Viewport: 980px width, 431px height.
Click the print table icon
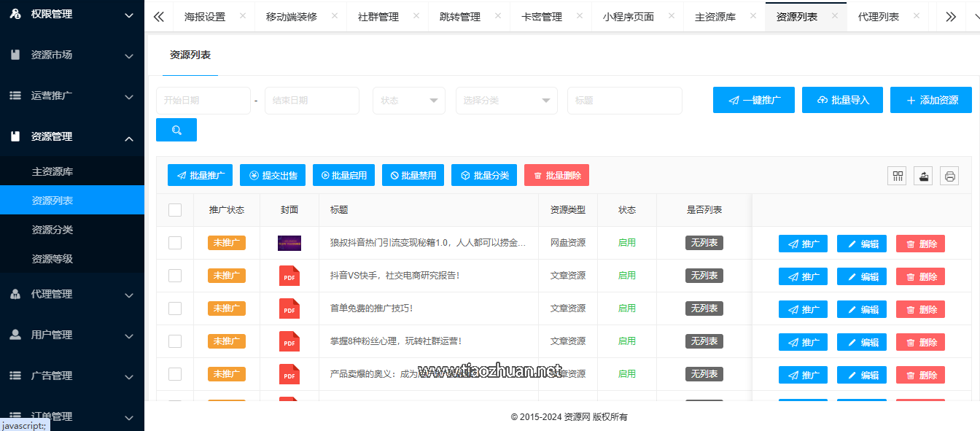tap(949, 176)
